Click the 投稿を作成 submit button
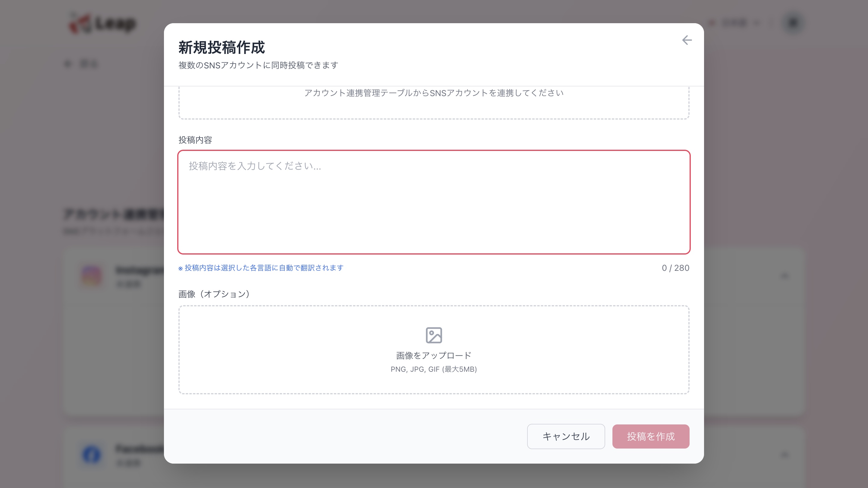The image size is (868, 488). (651, 436)
